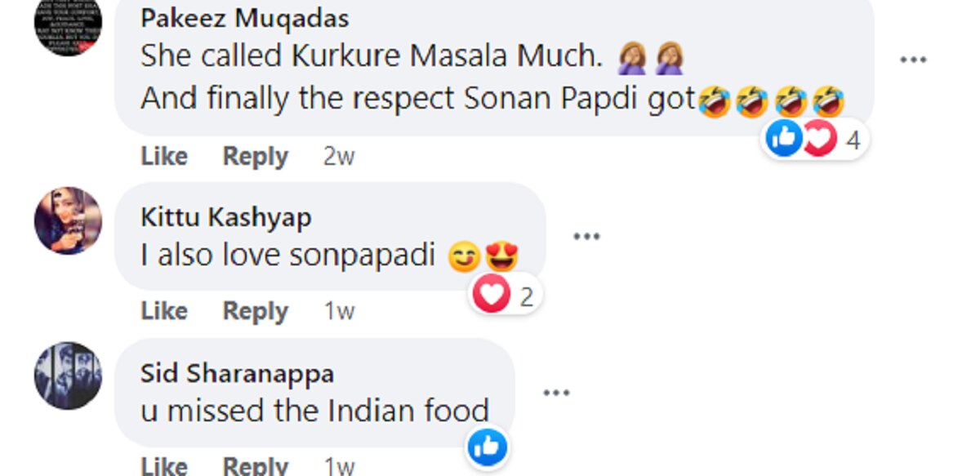Screen dimensions: 980x476
Task: Open Pakeez Muqadas profile picture
Action: point(68,23)
